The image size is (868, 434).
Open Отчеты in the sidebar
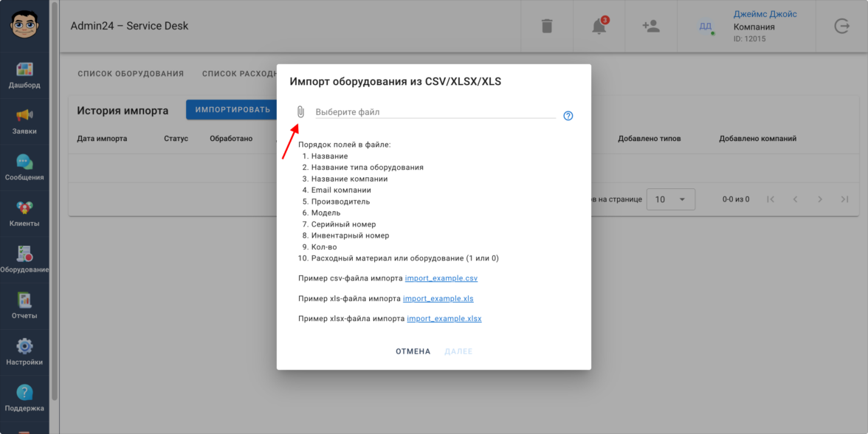click(x=24, y=306)
